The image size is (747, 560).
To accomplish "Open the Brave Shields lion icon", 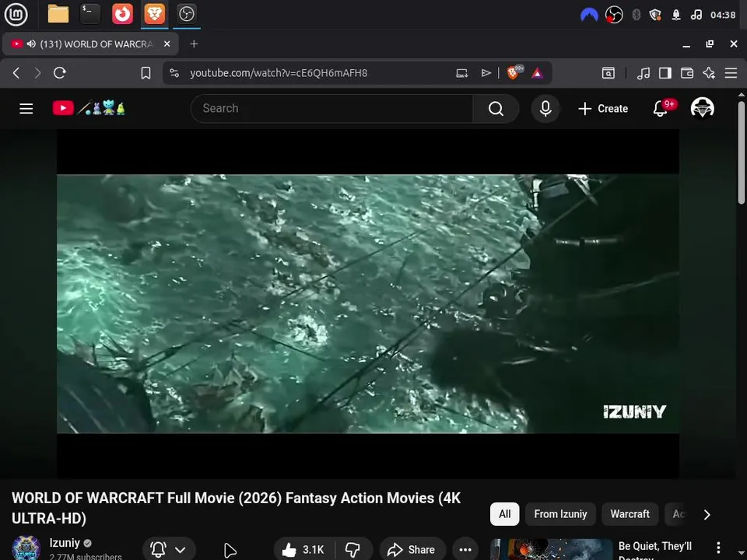I will point(514,72).
